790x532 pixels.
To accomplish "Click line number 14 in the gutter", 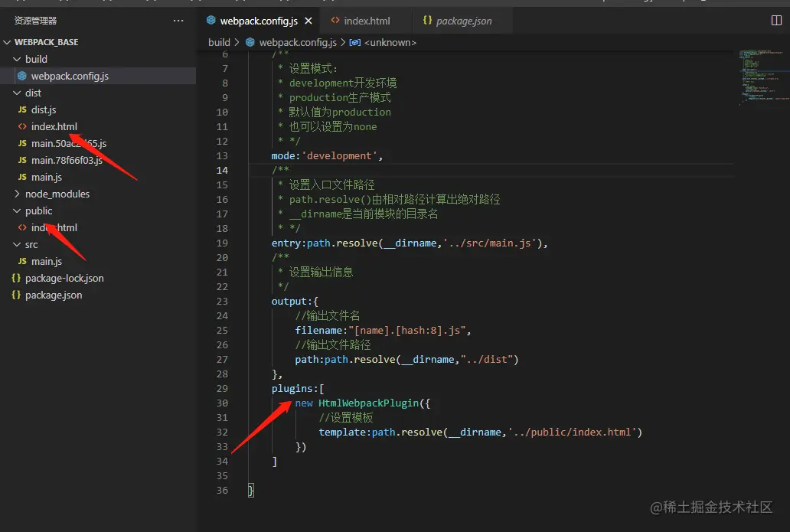I will pyautogui.click(x=222, y=170).
